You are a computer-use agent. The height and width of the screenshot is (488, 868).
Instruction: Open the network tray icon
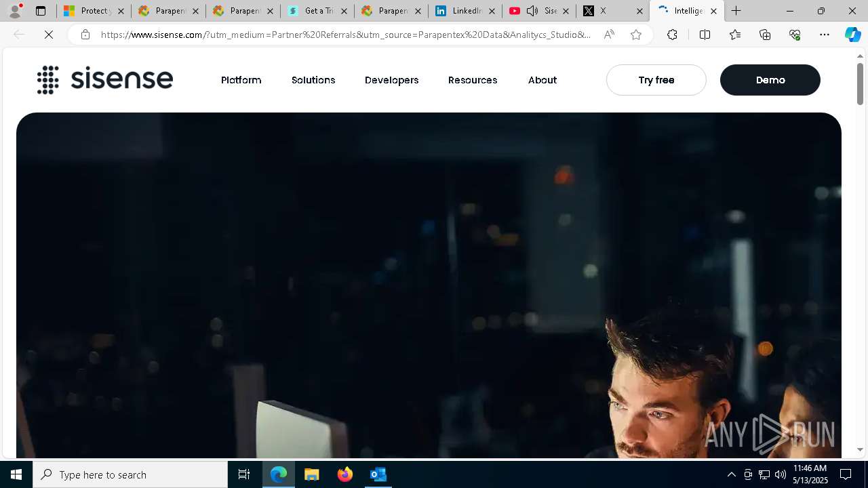tap(764, 474)
